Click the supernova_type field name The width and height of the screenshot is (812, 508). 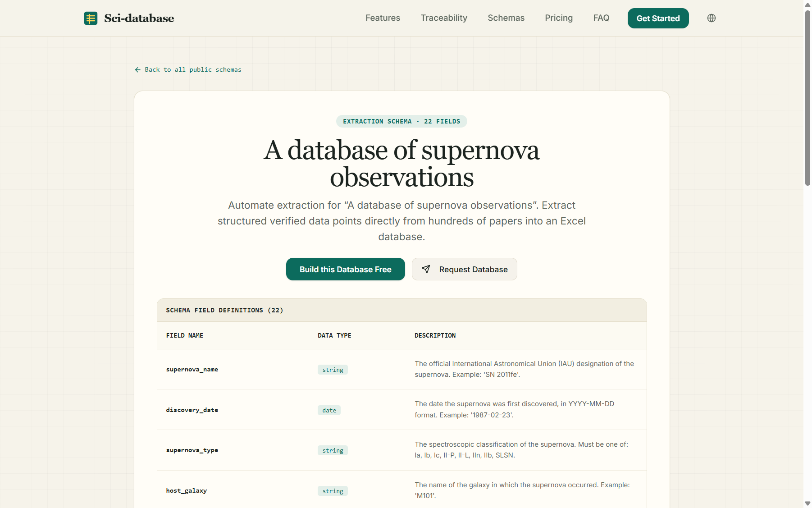pyautogui.click(x=192, y=450)
